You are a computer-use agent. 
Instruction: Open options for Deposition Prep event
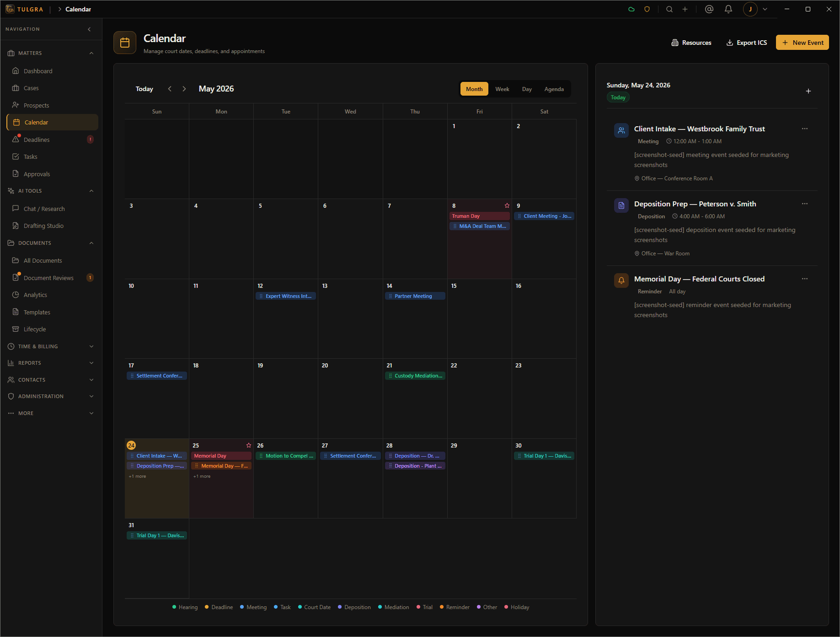805,204
